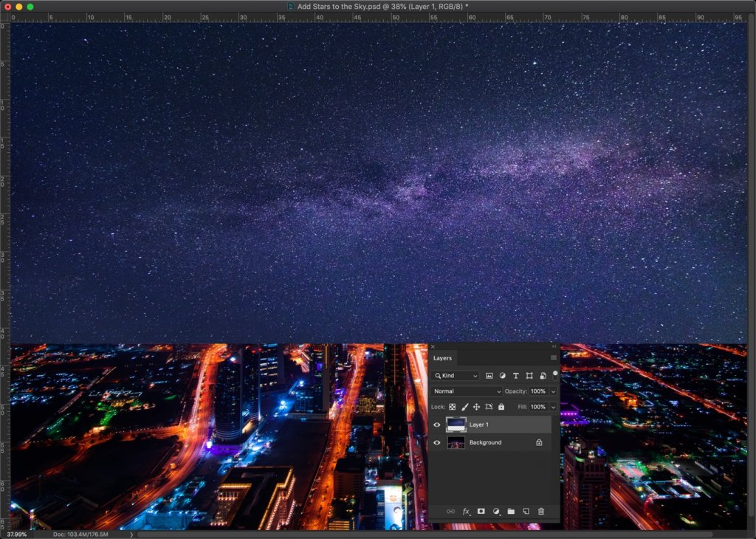Open the Kind filter type dropdown
Image resolution: width=756 pixels, height=539 pixels.
(456, 376)
